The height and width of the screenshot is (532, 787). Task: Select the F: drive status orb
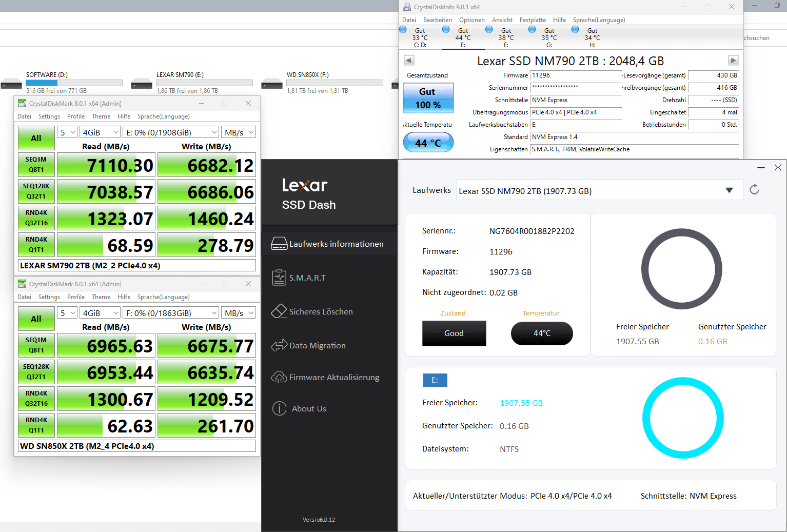pyautogui.click(x=489, y=30)
